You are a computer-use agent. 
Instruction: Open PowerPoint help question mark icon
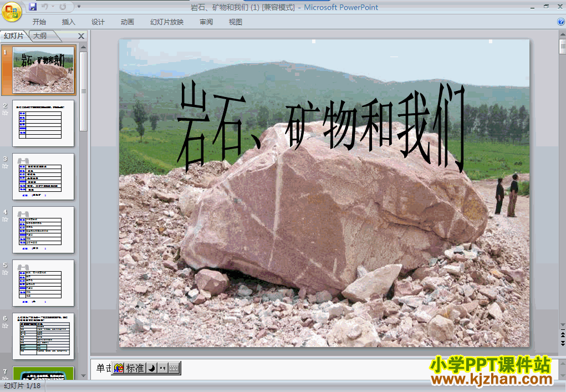[x=561, y=22]
